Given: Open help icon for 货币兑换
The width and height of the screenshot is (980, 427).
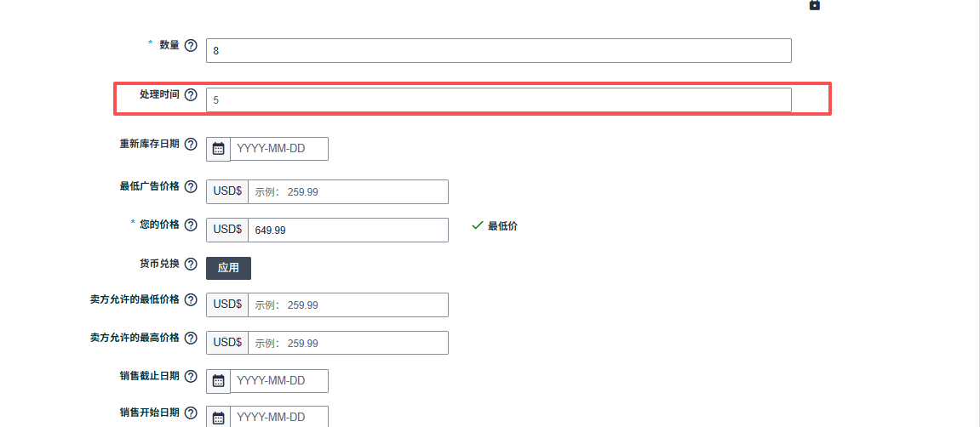Looking at the screenshot, I should click(191, 264).
